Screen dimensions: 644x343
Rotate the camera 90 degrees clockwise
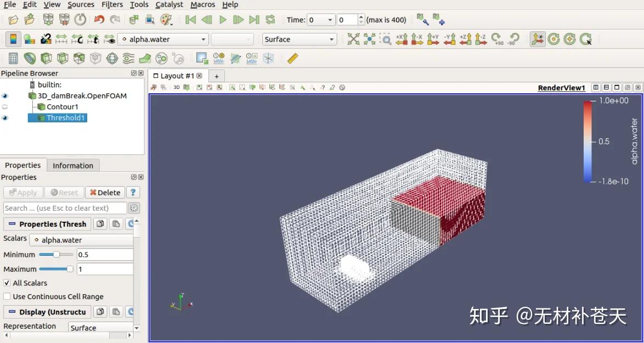[496, 40]
